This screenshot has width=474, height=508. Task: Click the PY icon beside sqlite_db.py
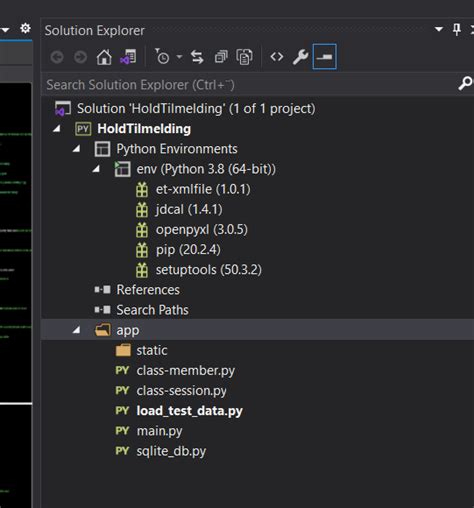(122, 451)
